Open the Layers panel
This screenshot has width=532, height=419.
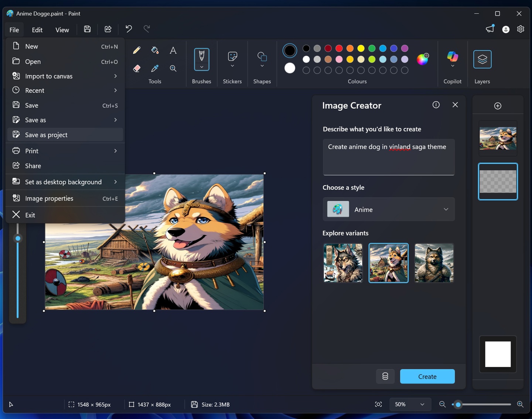482,59
